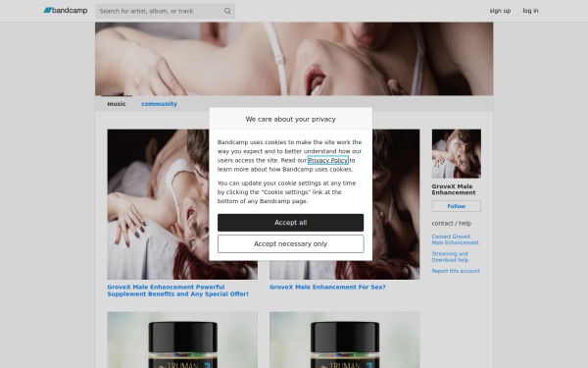Click the GroveX Male Enhancement artist name
Image resolution: width=588 pixels, height=368 pixels.
[454, 189]
